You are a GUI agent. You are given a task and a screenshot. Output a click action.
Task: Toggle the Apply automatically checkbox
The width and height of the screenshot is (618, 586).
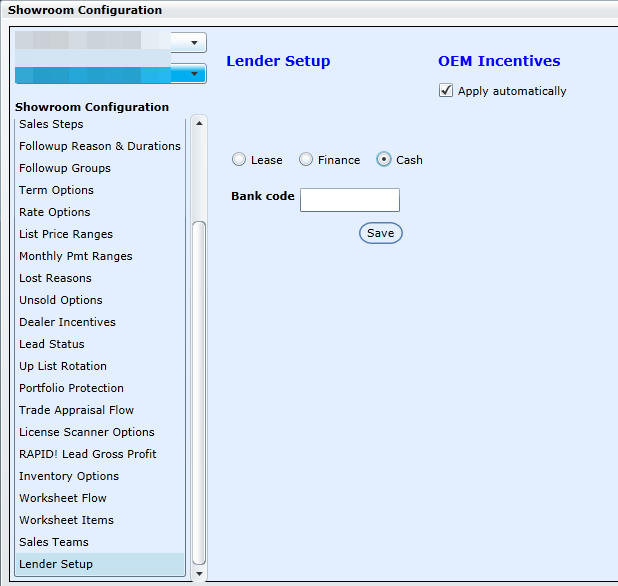[446, 91]
